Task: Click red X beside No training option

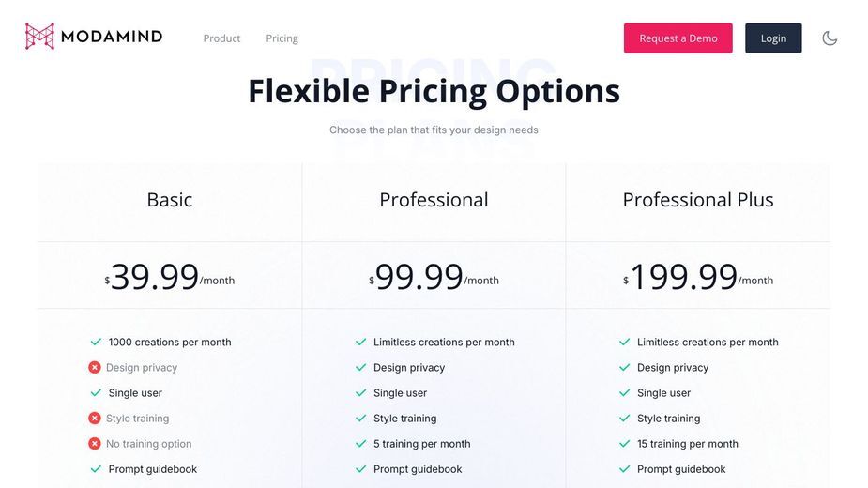Action: 95,444
